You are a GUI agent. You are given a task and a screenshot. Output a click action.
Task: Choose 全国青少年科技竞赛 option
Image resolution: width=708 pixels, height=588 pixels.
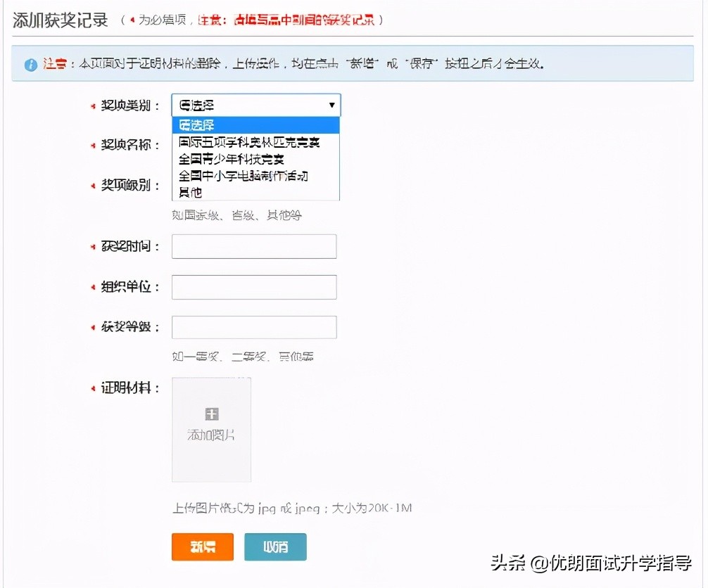point(255,159)
